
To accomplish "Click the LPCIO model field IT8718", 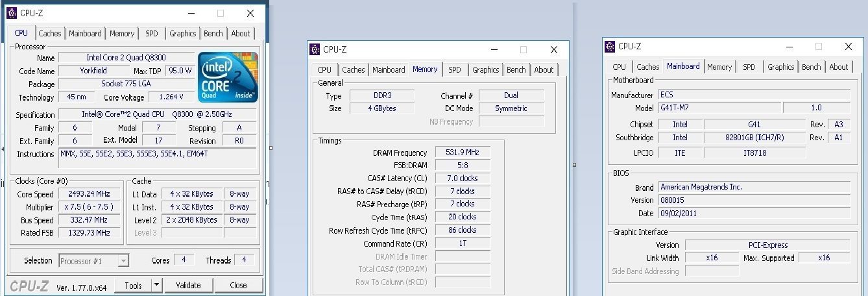I will 755,153.
